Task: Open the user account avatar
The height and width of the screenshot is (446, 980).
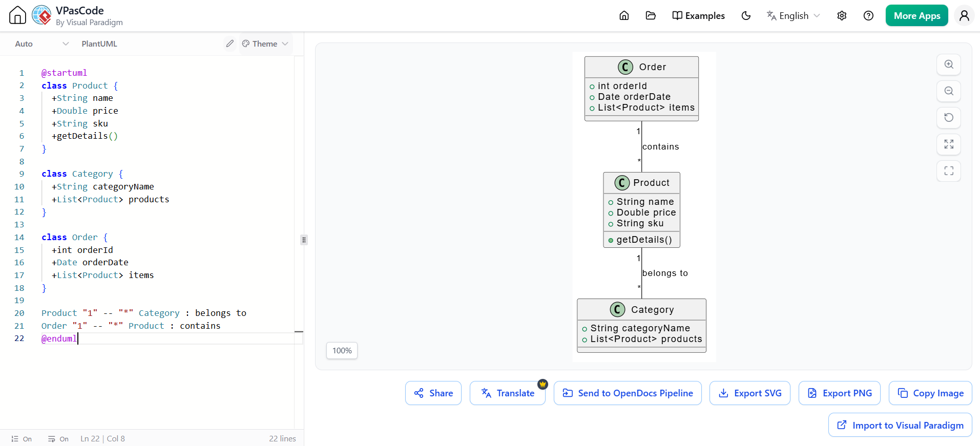Action: pos(964,16)
